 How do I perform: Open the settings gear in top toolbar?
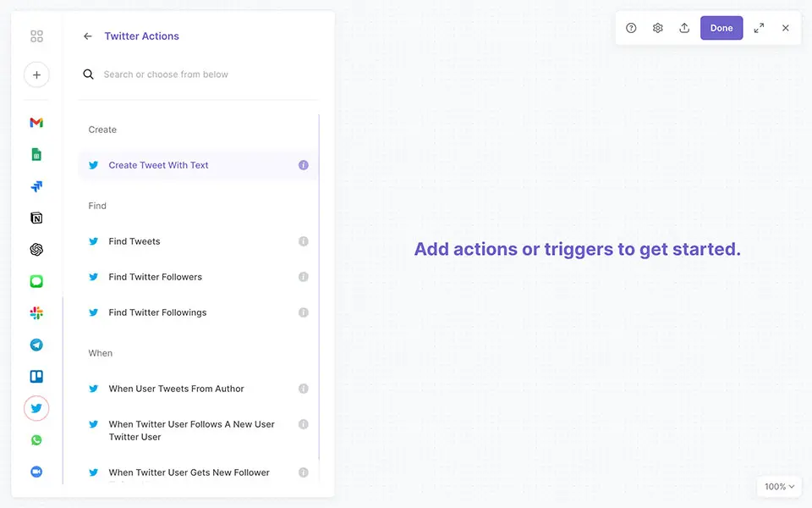click(x=658, y=28)
